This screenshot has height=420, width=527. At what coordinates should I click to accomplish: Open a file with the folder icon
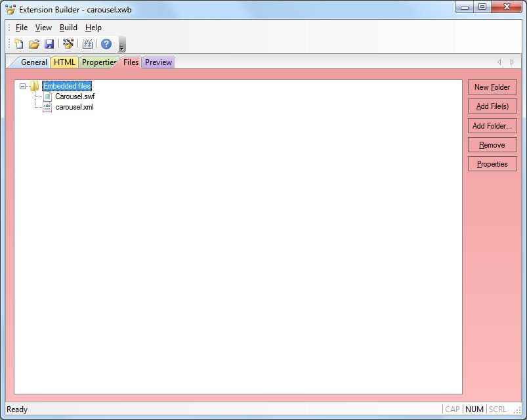coord(34,44)
